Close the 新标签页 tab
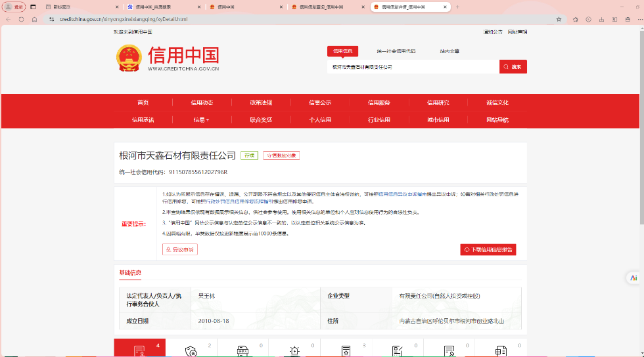This screenshot has width=644, height=357. coord(117,7)
